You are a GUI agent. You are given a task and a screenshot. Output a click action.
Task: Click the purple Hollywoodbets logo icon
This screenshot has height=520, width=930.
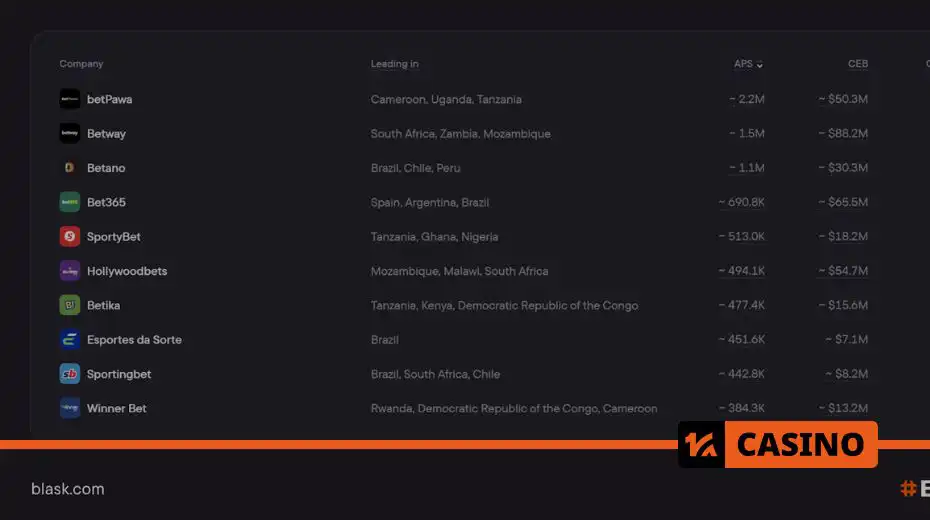tap(69, 271)
